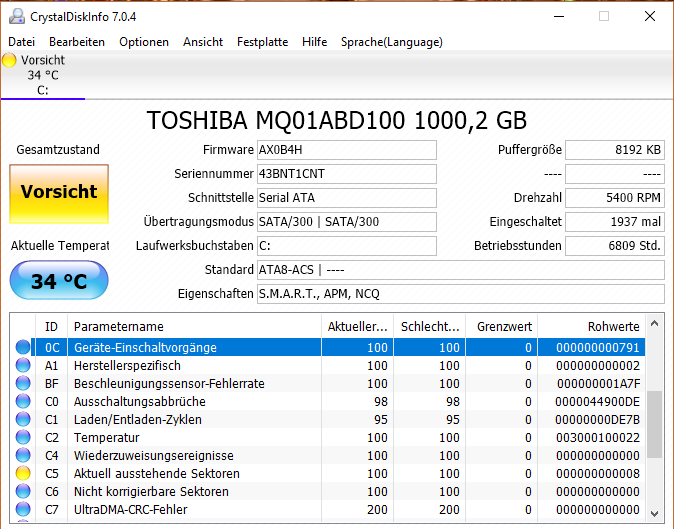Click the Rohwerte column header
Image resolution: width=674 pixels, height=529 pixels.
(x=591, y=327)
